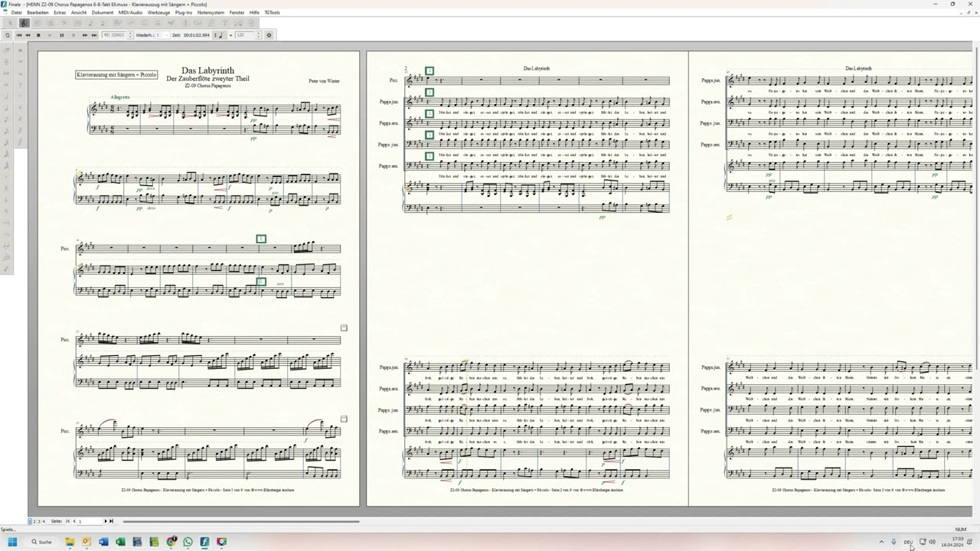Adjust the measure position stepper

click(x=130, y=35)
